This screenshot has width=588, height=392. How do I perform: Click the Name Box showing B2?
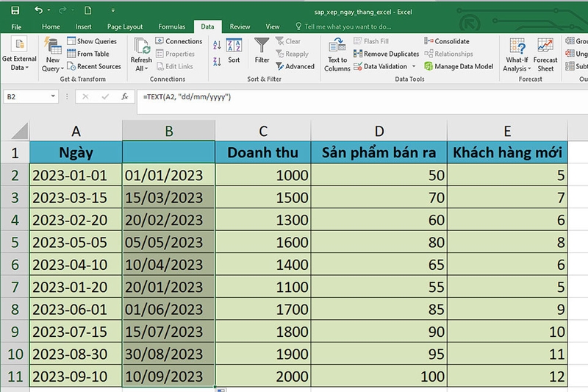pyautogui.click(x=26, y=97)
